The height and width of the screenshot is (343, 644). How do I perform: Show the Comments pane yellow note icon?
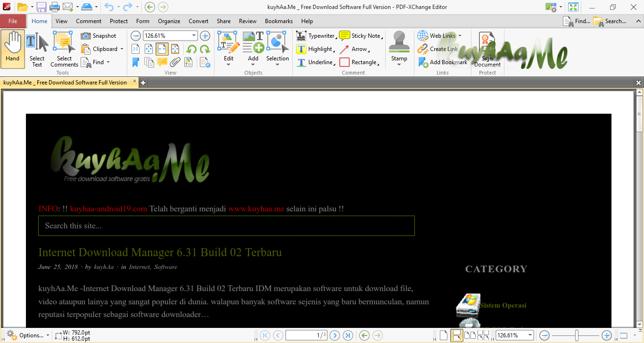(162, 62)
